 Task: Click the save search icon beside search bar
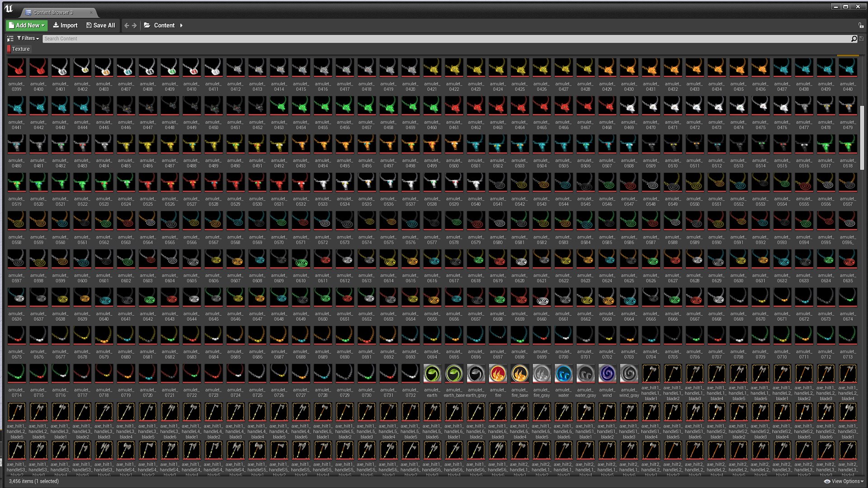click(862, 39)
